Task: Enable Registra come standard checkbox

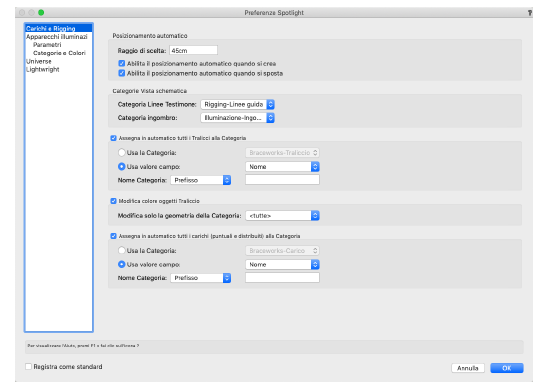Action: pyautogui.click(x=28, y=366)
